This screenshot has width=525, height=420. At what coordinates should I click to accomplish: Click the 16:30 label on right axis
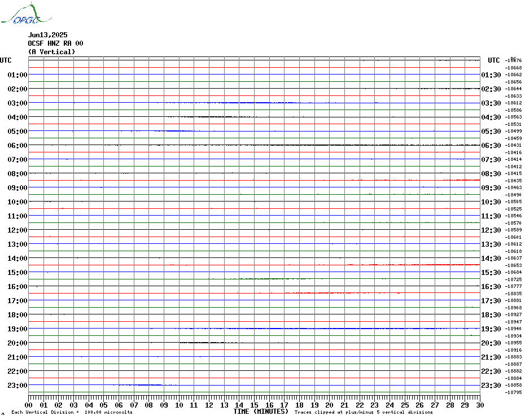491,286
